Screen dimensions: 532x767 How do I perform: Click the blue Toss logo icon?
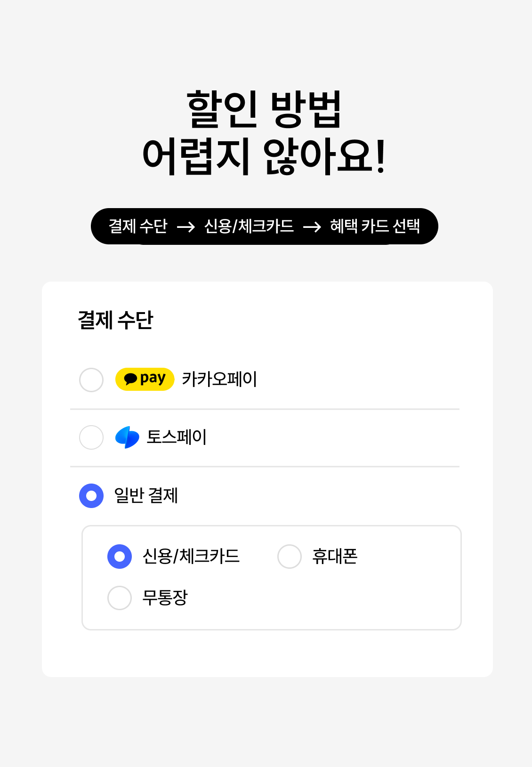pos(127,437)
